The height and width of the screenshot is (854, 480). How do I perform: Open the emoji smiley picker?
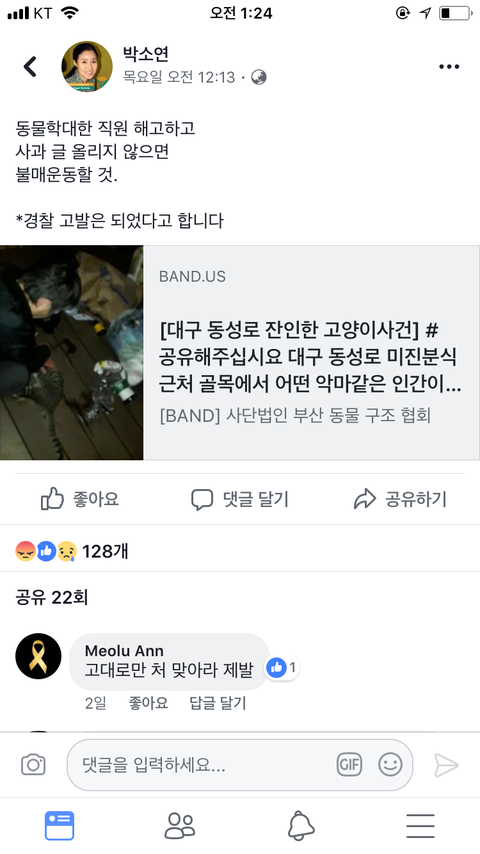coord(390,765)
